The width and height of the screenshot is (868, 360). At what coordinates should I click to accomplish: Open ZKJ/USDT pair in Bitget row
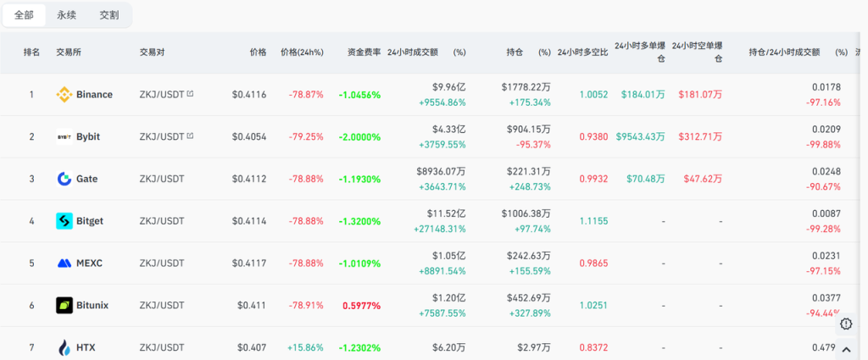tap(162, 221)
